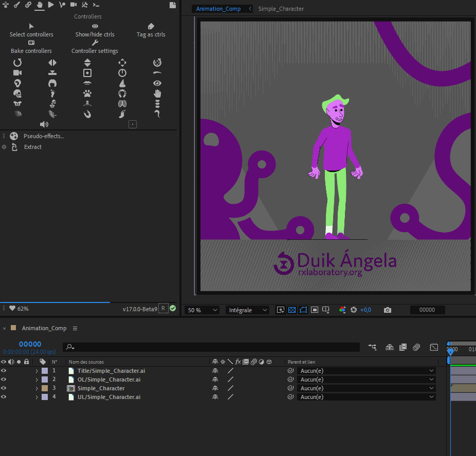Take a snapshot with the camera icon
The width and height of the screenshot is (476, 456).
coord(388,310)
